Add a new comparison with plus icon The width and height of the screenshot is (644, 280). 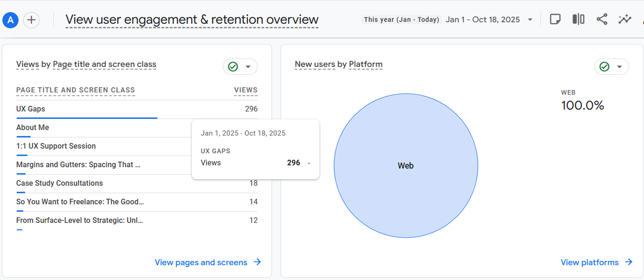(32, 20)
